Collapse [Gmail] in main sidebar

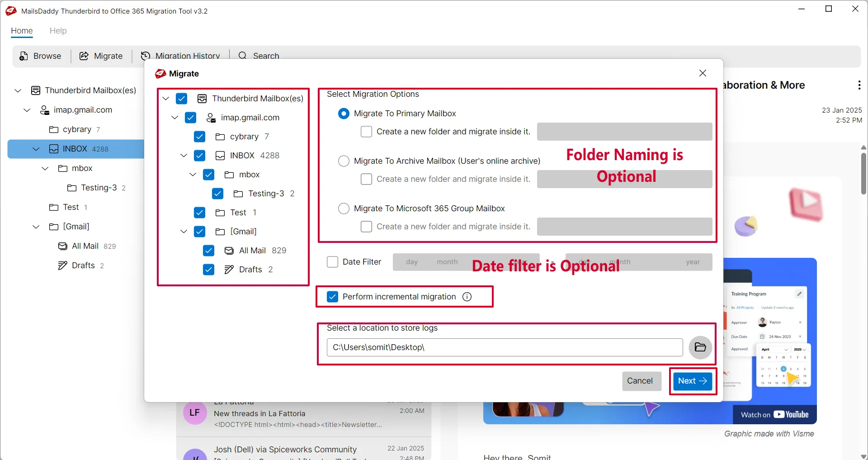[x=36, y=227]
